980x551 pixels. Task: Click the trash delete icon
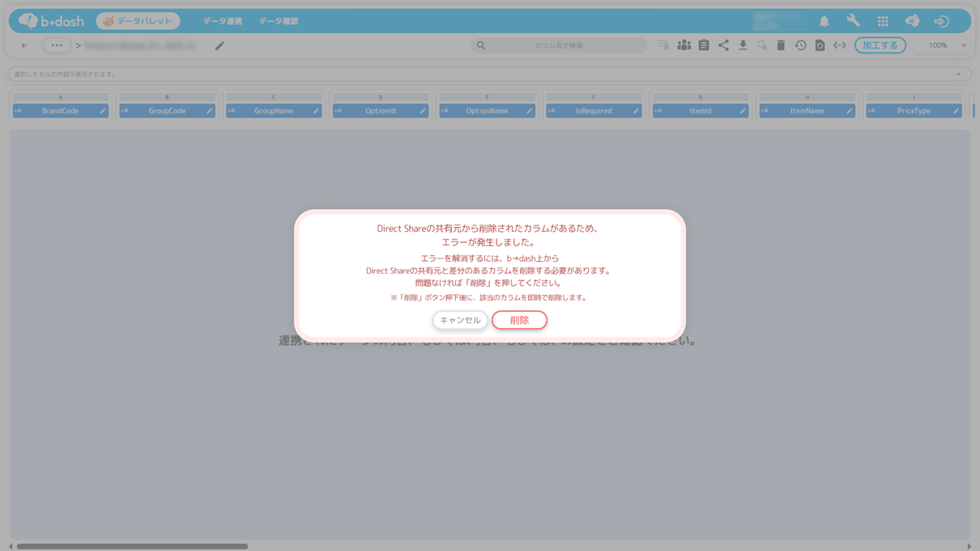click(781, 45)
